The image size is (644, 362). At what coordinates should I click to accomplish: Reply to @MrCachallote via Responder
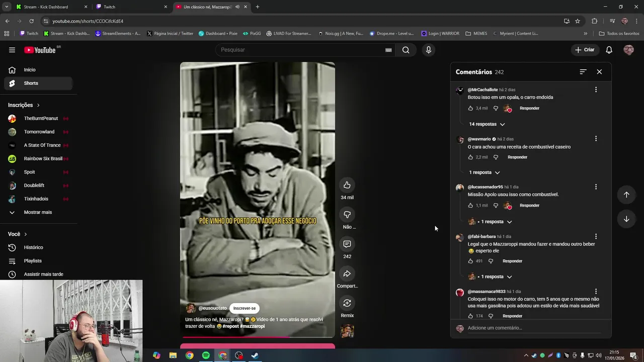click(x=529, y=108)
